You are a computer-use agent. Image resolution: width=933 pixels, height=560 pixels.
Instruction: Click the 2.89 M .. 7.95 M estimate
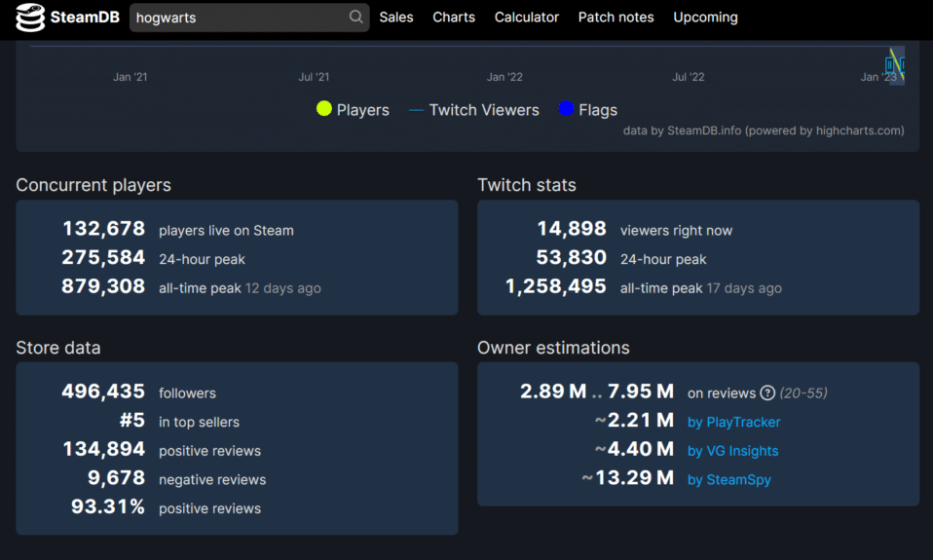coord(597,391)
